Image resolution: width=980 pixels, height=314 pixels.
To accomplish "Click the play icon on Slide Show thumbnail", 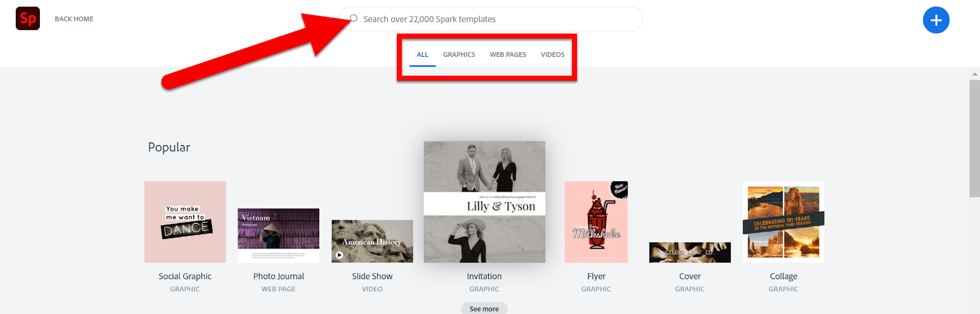I will tap(339, 255).
